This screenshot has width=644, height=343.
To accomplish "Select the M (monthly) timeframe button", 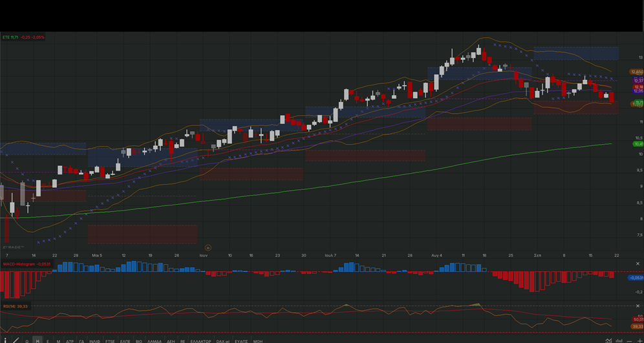I will click(58, 341).
